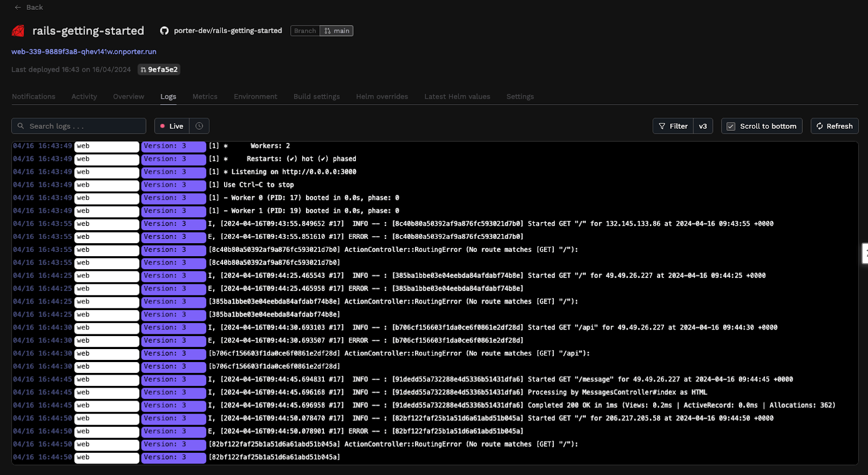This screenshot has height=475, width=868.
Task: Click the Started GET "/message" log line
Action: (x=501, y=379)
